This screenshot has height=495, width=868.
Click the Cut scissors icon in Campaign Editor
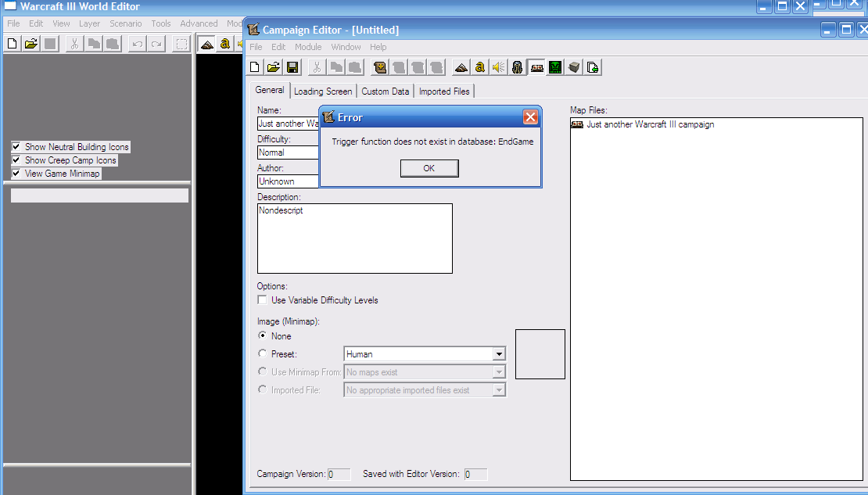pos(317,67)
